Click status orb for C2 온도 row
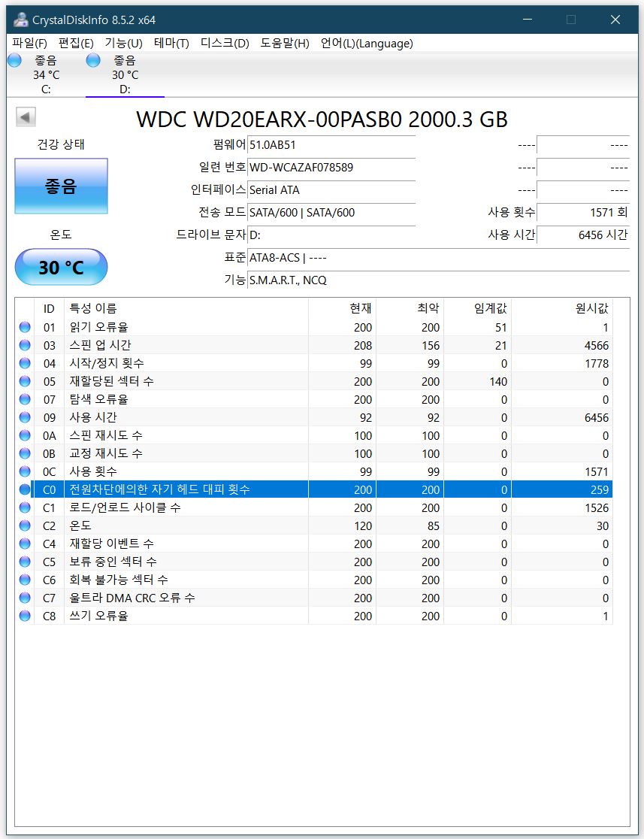This screenshot has width=644, height=839. coord(25,526)
